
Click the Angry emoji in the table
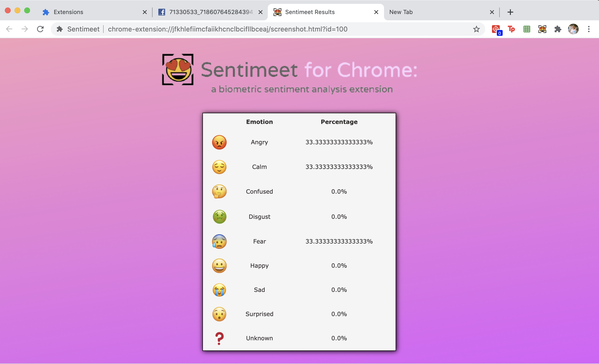click(x=219, y=142)
